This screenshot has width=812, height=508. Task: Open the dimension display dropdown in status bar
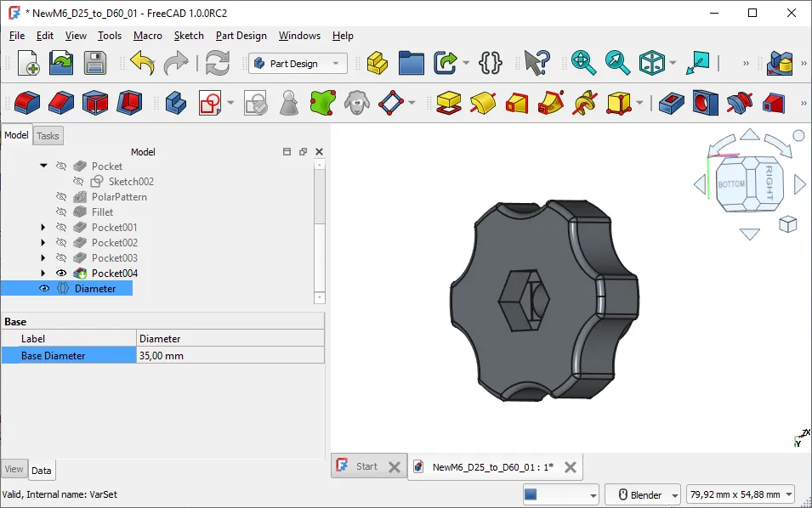click(x=741, y=494)
